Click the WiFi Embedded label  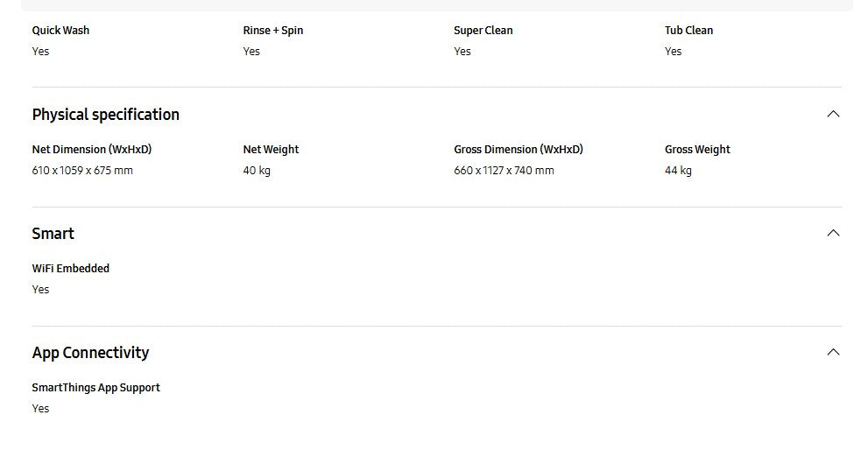pyautogui.click(x=71, y=269)
